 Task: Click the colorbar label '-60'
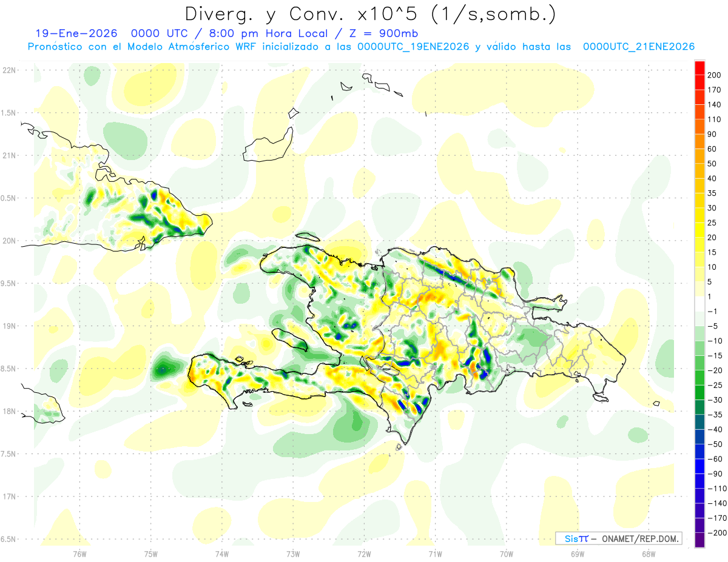(x=716, y=459)
